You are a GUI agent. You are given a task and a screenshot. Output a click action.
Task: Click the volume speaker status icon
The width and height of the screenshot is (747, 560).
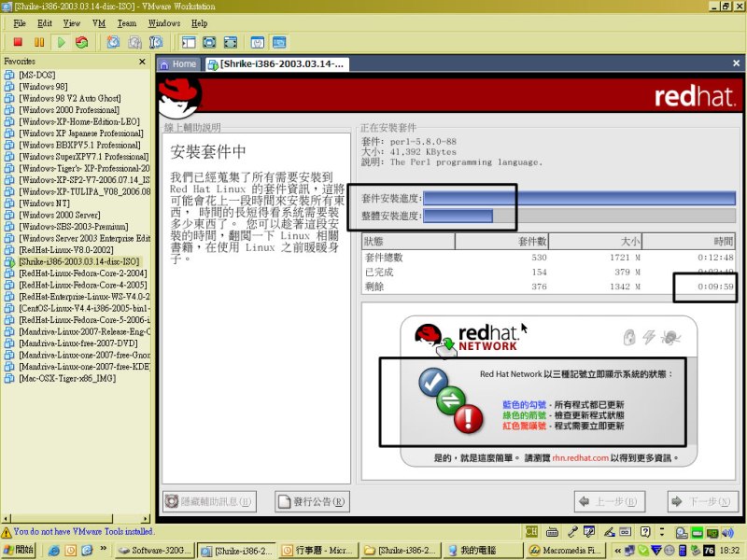tap(727, 532)
